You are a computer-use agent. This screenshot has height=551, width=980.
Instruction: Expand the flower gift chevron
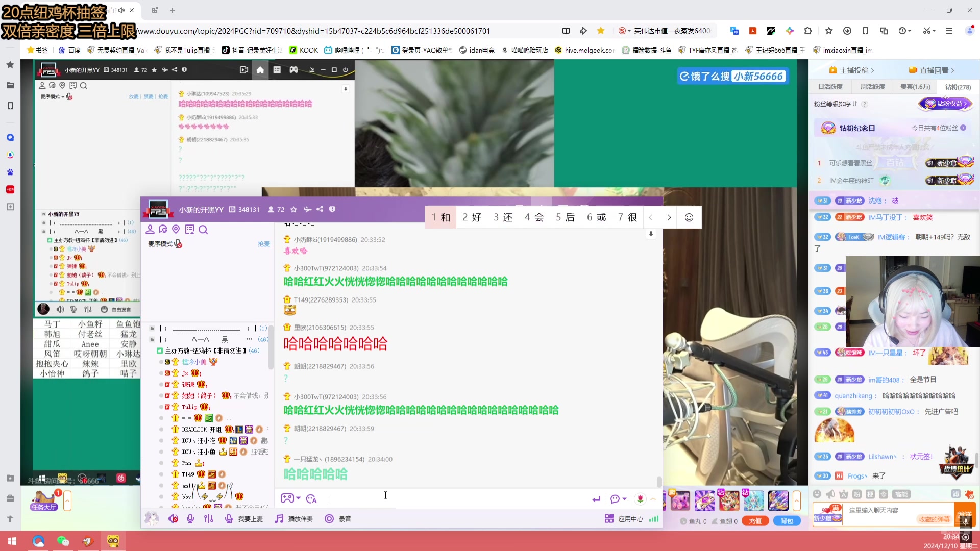653,499
